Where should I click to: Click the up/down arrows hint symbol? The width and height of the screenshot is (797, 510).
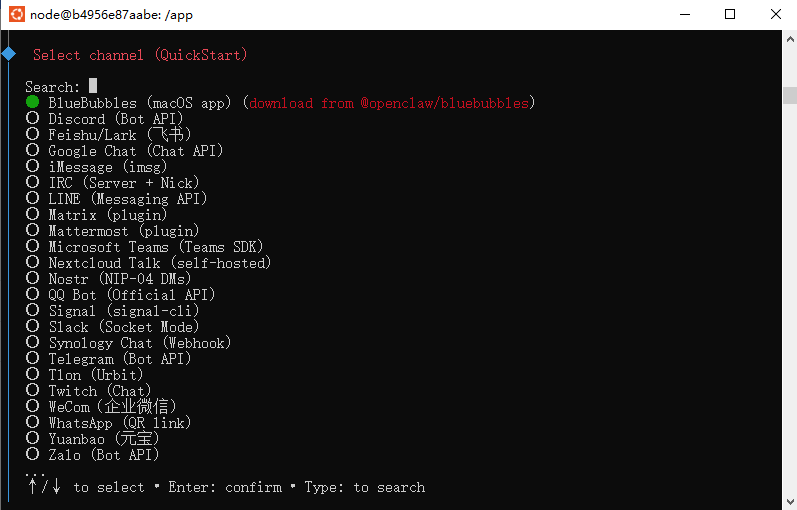pyautogui.click(x=44, y=485)
